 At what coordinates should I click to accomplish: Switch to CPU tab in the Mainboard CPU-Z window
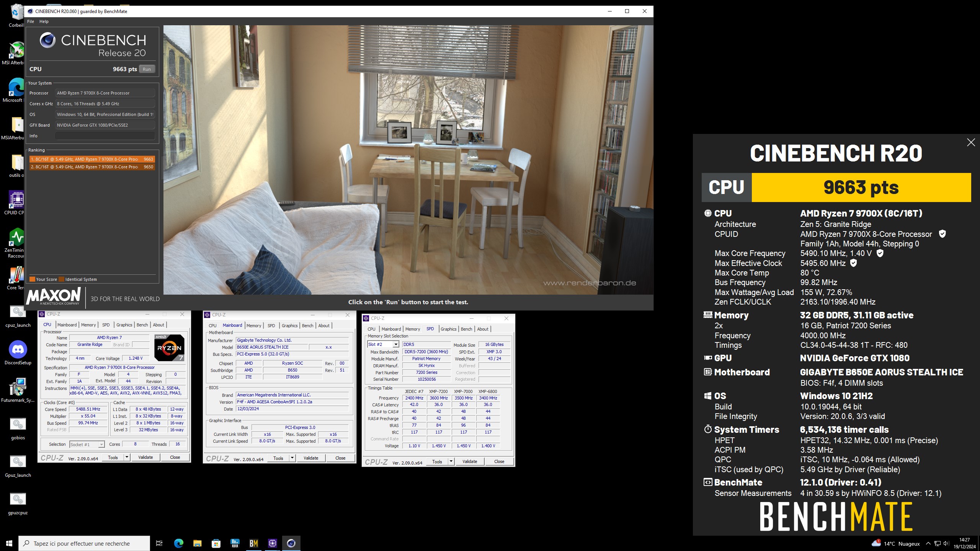click(x=212, y=326)
